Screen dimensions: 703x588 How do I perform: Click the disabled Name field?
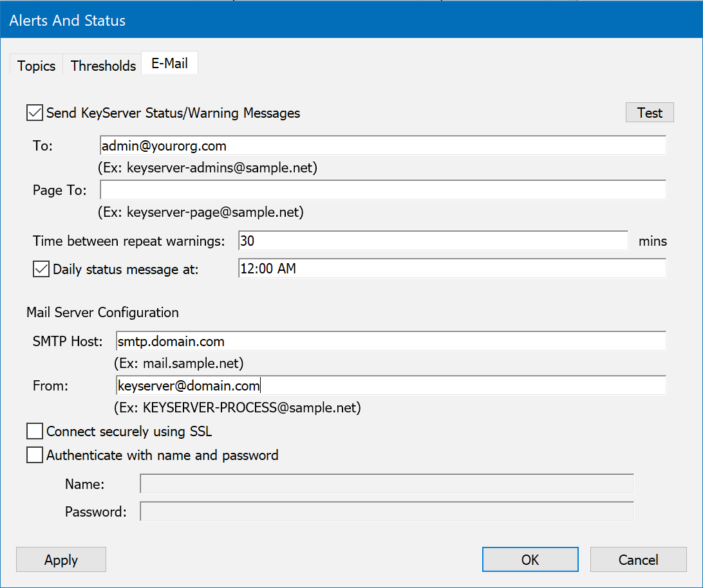pos(386,484)
